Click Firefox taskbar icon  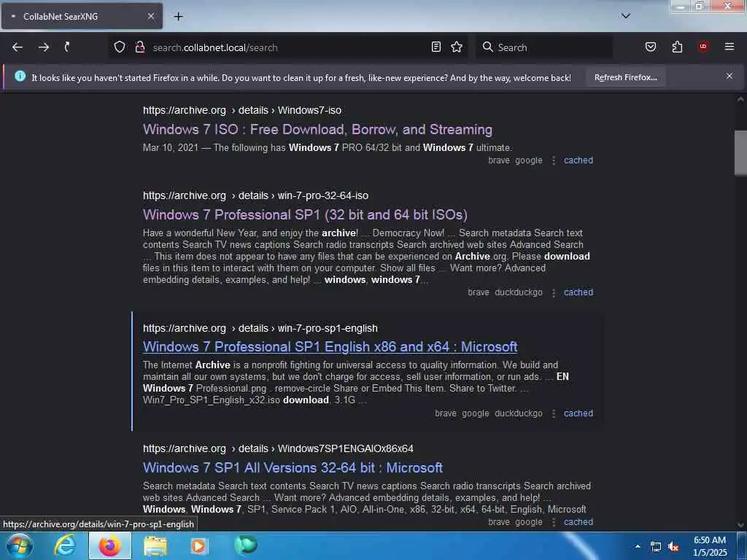(109, 545)
